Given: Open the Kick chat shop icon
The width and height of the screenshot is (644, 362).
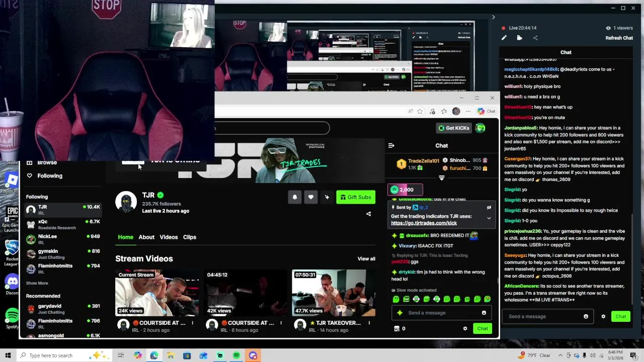Looking at the screenshot, I should 396,329.
